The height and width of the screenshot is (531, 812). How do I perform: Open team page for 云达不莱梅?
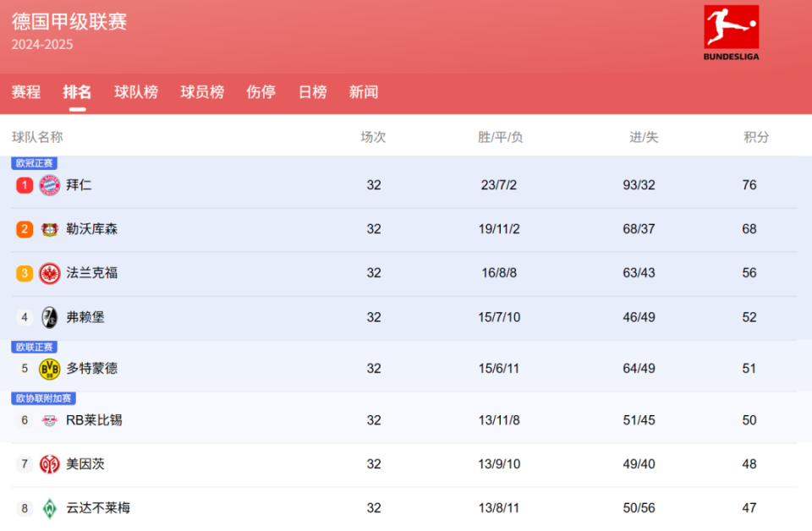[98, 508]
